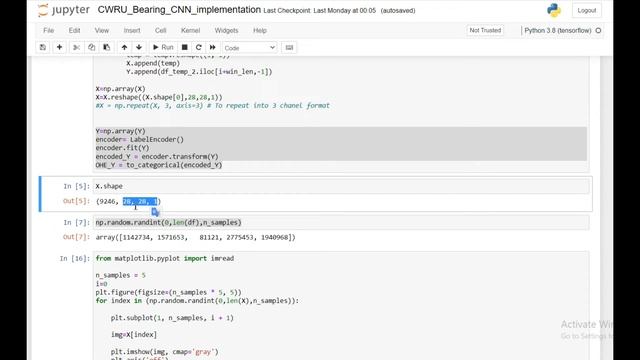Screen dimensions: 640x360
Task: Open the View menu
Action: [102, 31]
